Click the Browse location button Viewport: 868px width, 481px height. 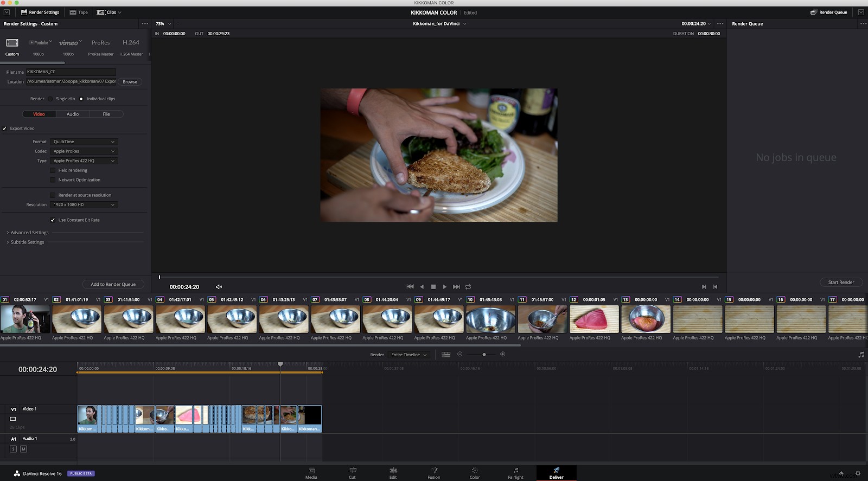[130, 82]
